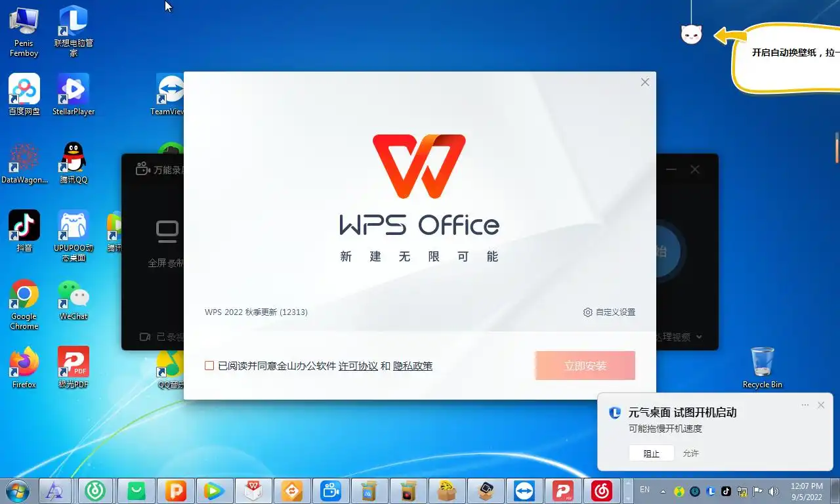840x504 pixels.
Task: Click the green shopping bag taskbar icon
Action: 136,491
